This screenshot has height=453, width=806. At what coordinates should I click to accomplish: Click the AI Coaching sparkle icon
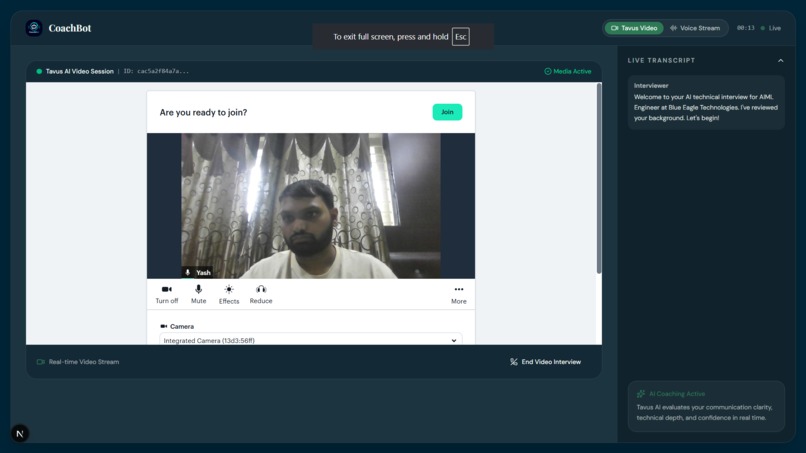pos(641,394)
